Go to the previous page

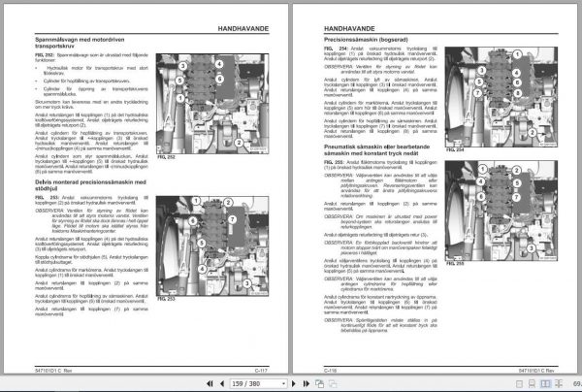[222, 383]
